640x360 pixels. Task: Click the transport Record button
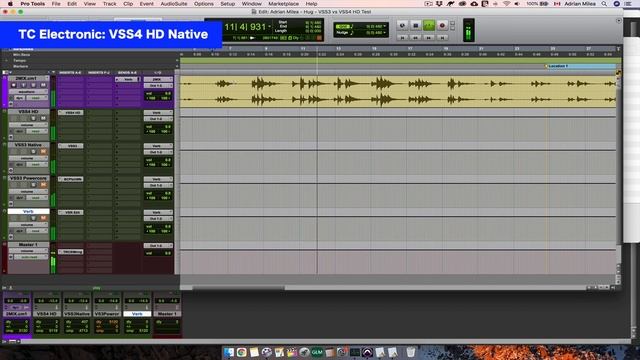point(442,25)
